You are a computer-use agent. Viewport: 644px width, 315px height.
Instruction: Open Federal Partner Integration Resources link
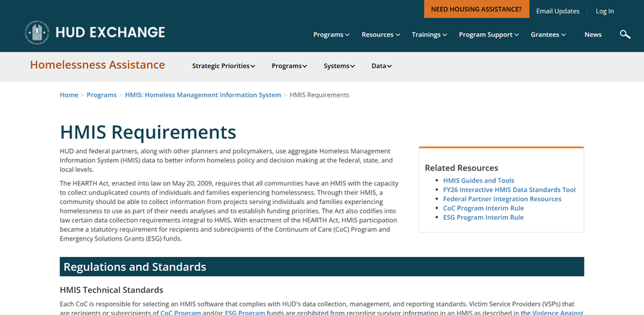(502, 199)
